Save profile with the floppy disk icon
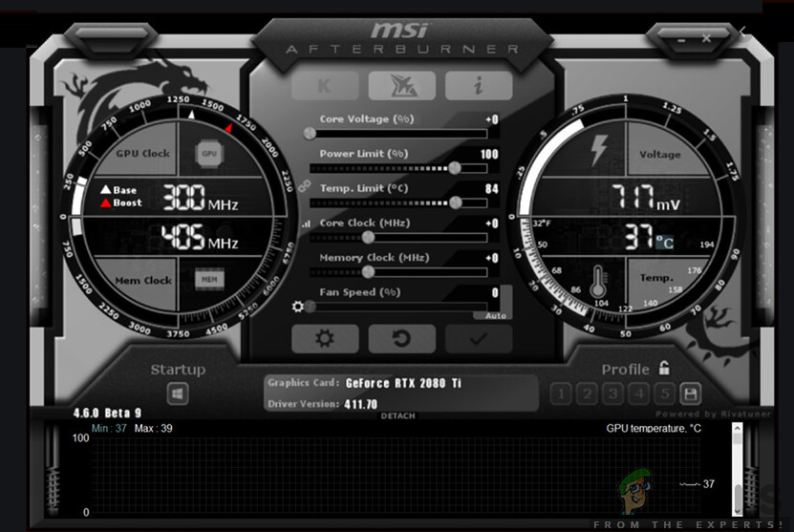The image size is (794, 532). 690,394
